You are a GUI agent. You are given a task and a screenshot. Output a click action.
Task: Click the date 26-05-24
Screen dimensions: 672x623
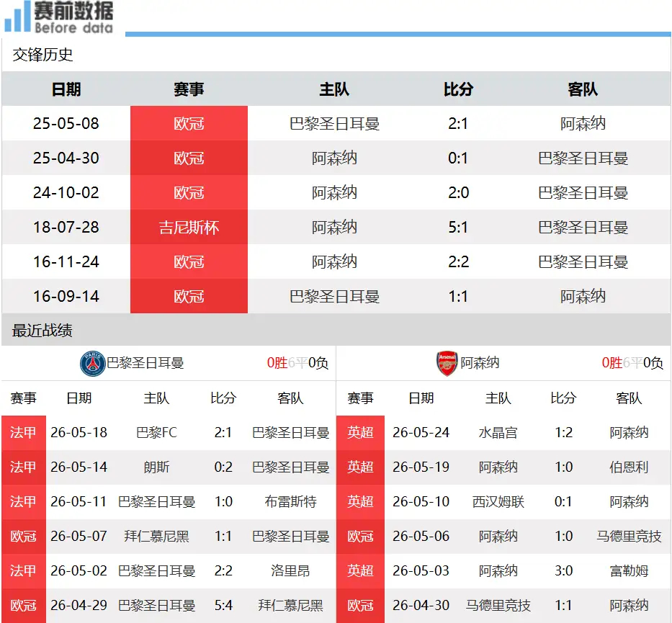(421, 432)
